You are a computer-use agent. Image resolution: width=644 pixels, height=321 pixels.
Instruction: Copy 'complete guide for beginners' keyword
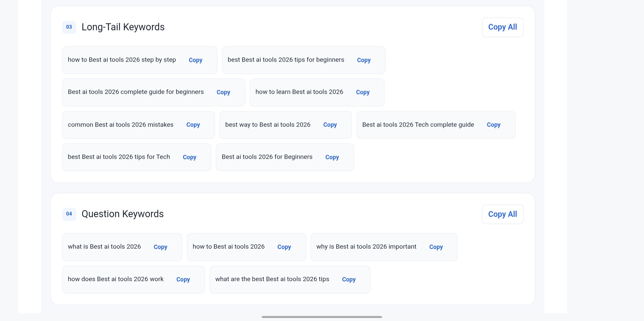click(223, 92)
